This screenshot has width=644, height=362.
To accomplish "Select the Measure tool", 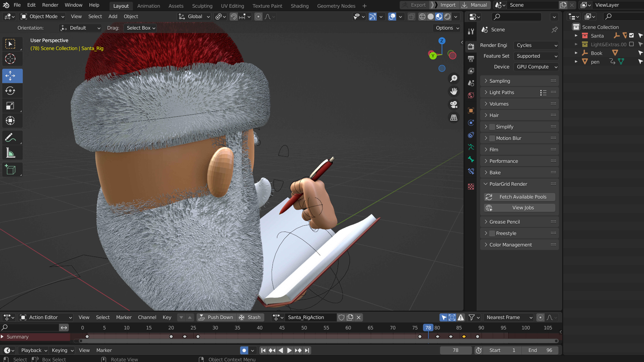I will 10,153.
